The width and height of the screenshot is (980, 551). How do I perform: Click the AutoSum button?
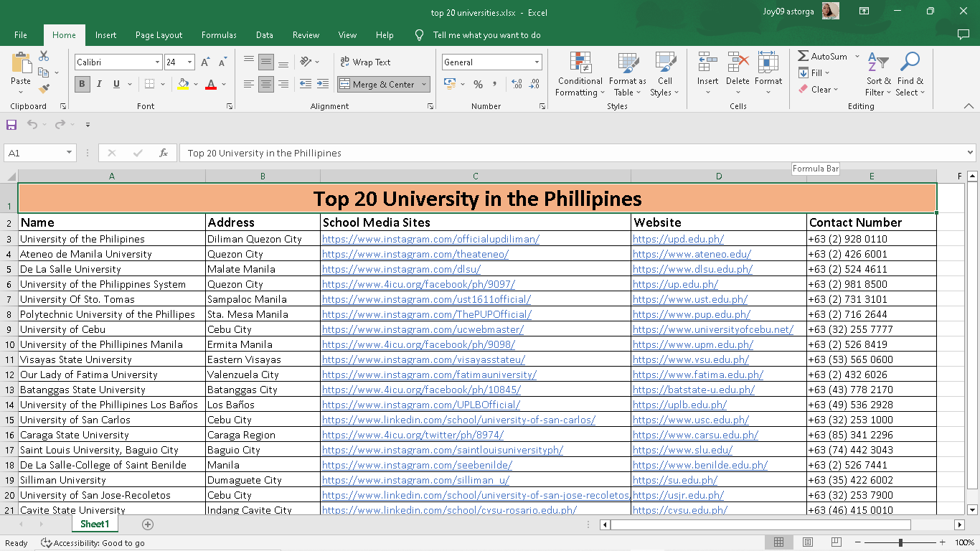click(x=822, y=56)
